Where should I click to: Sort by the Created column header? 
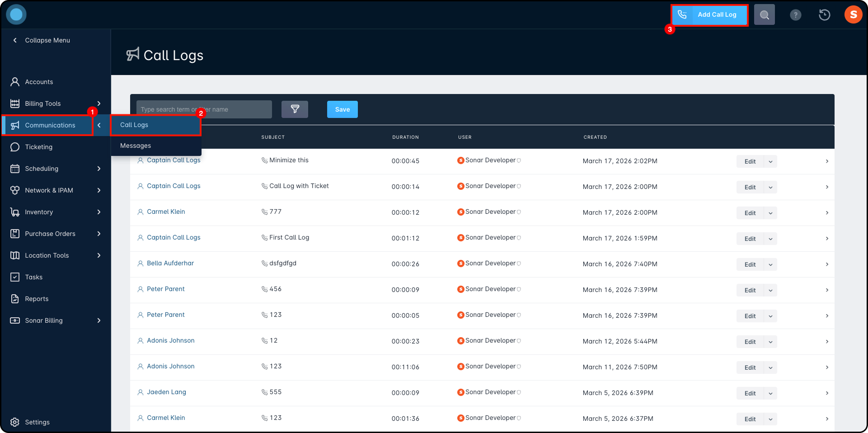(595, 137)
